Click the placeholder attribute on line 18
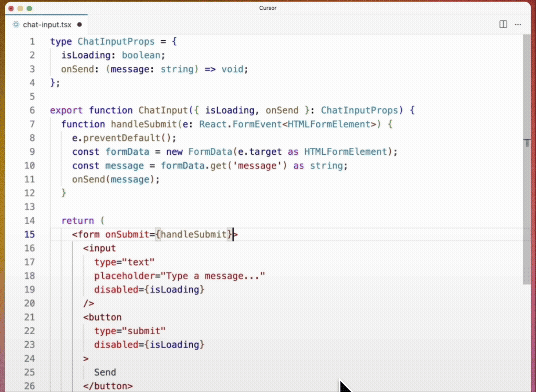The width and height of the screenshot is (536, 392). point(179,276)
